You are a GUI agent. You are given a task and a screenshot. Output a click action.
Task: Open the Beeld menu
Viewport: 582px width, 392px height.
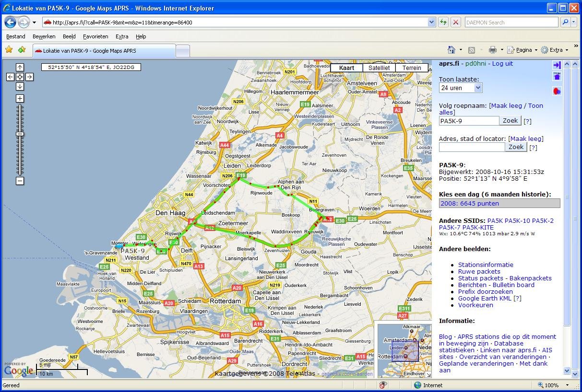(x=69, y=36)
